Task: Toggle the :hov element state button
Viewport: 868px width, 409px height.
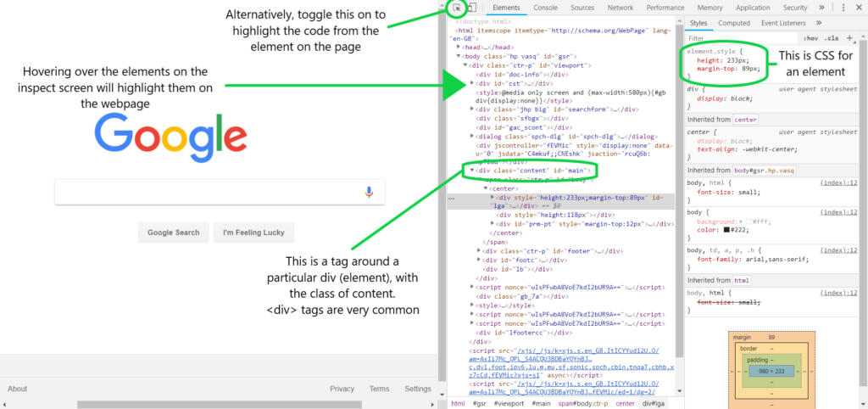Action: (811, 38)
